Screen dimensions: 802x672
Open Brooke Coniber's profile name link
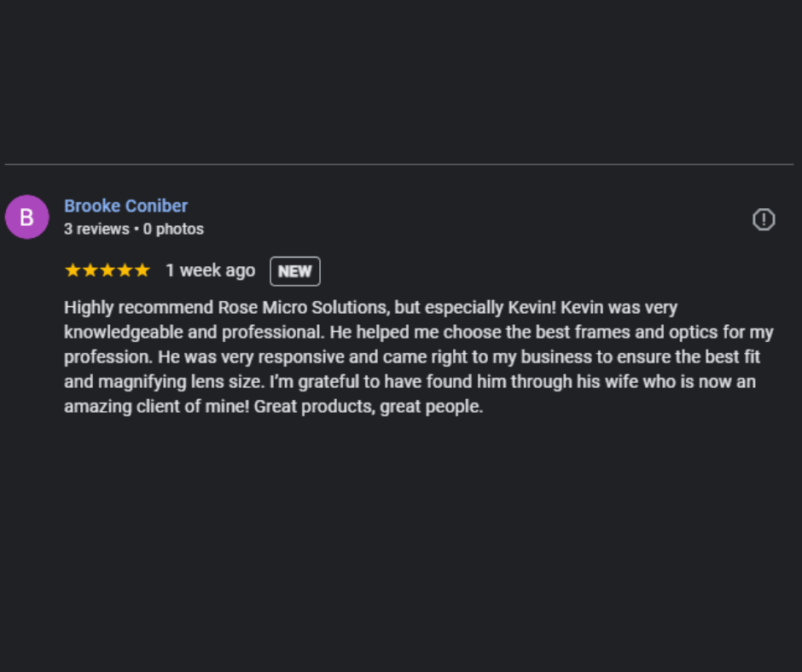tap(125, 206)
